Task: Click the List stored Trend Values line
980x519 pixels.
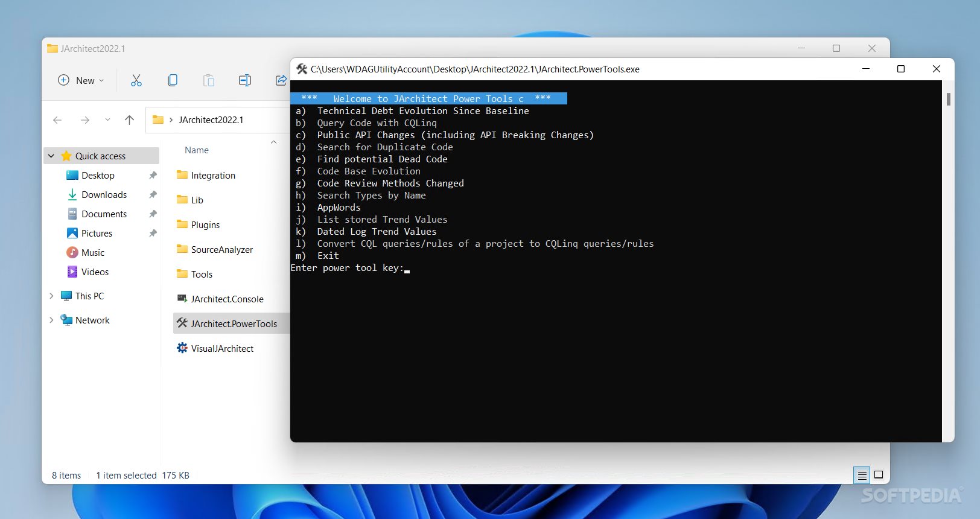Action: (x=372, y=220)
